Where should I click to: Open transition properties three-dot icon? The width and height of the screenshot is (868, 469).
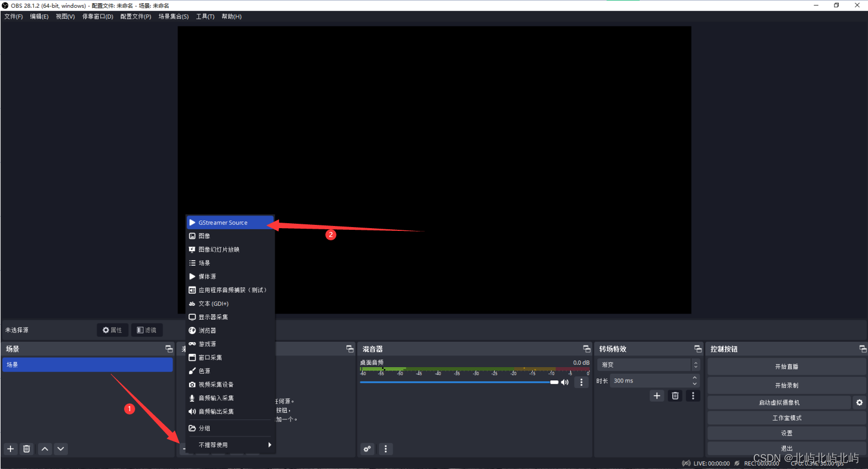(693, 396)
